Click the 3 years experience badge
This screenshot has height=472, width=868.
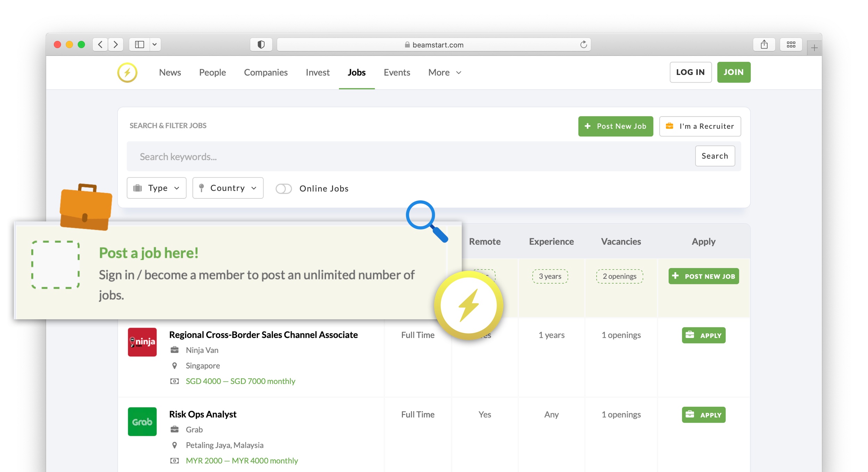pos(550,276)
